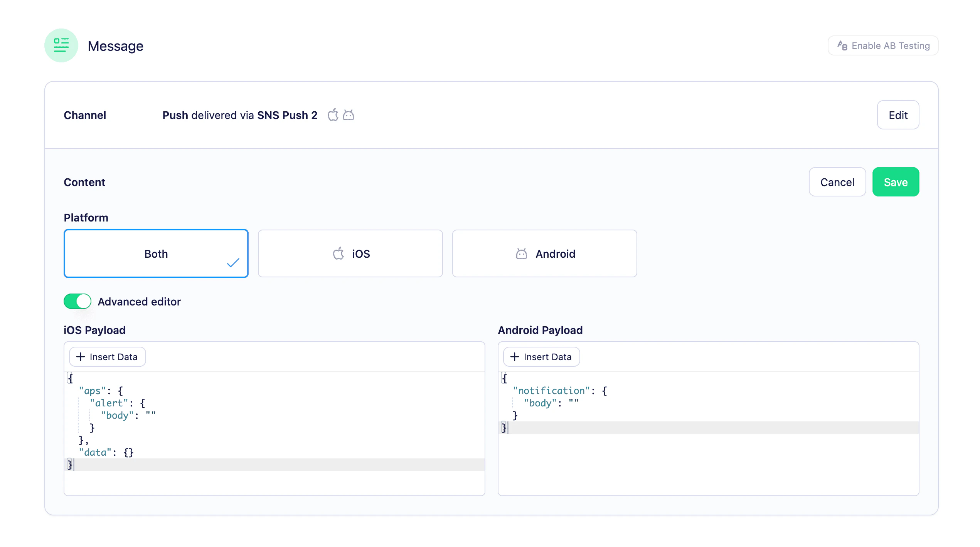Click the Message section icon
Viewport: 980px width, 547px height.
tap(61, 45)
